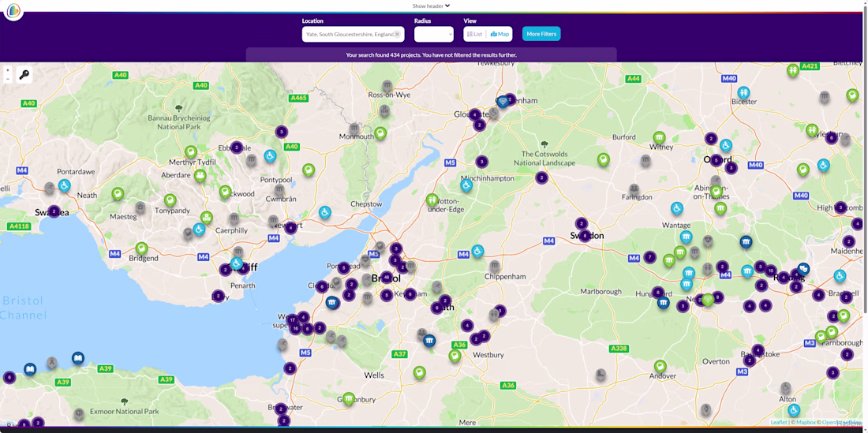The image size is (868, 433).
Task: Open the Mapbox attribution link
Action: tap(805, 423)
